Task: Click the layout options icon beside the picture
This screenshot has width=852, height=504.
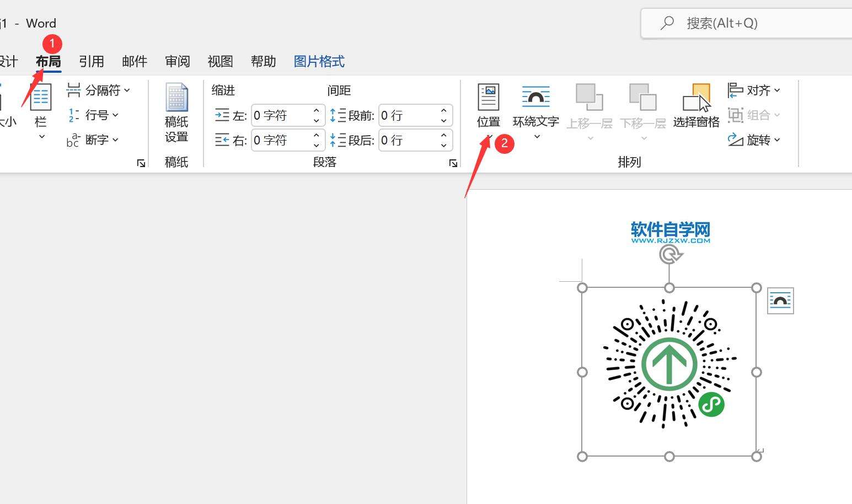Action: (780, 301)
